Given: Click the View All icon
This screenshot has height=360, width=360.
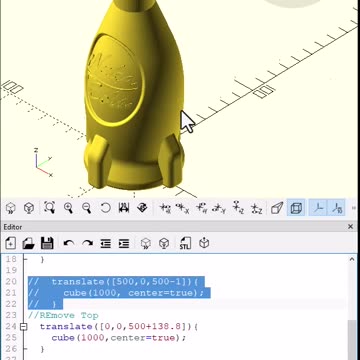Looking at the screenshot, I should click(50, 208).
